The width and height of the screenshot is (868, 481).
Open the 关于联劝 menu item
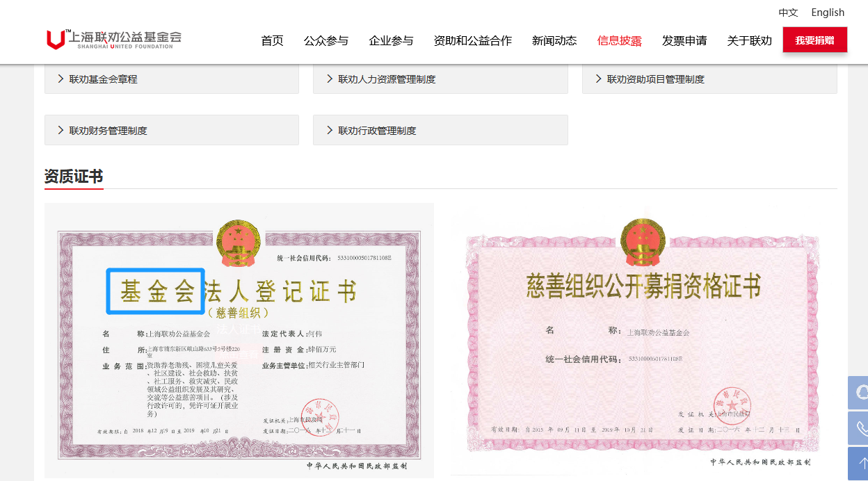click(749, 40)
